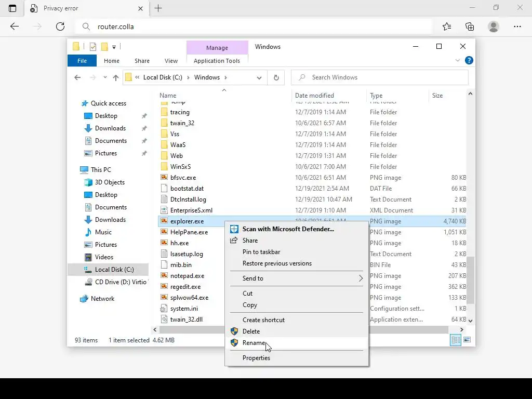This screenshot has height=399, width=532.
Task: Select Cut in the context menu
Action: [x=297, y=293]
